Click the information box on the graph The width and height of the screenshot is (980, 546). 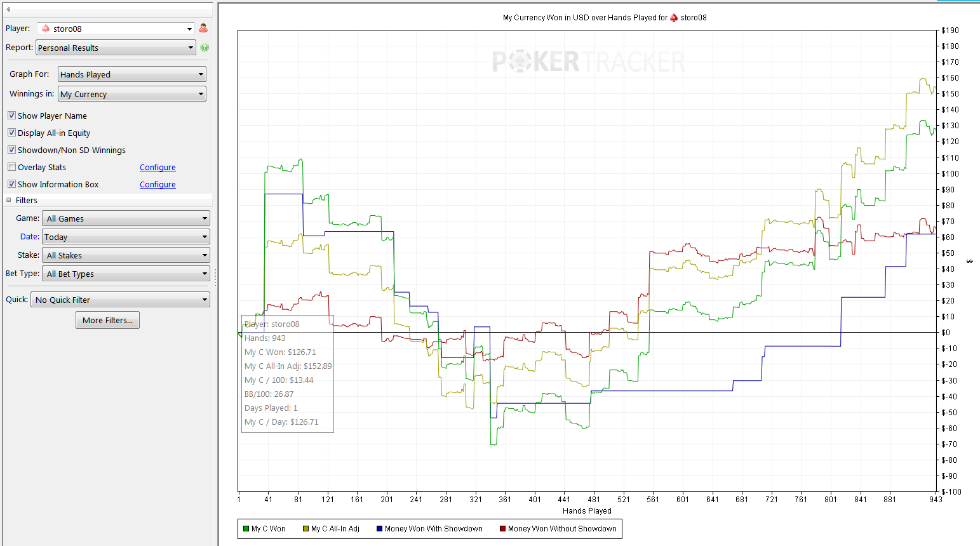tap(288, 373)
